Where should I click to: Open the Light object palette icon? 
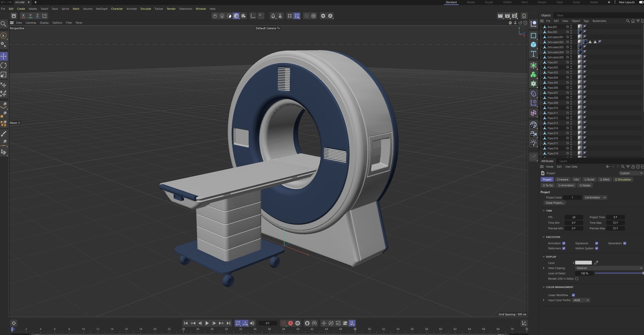533,143
